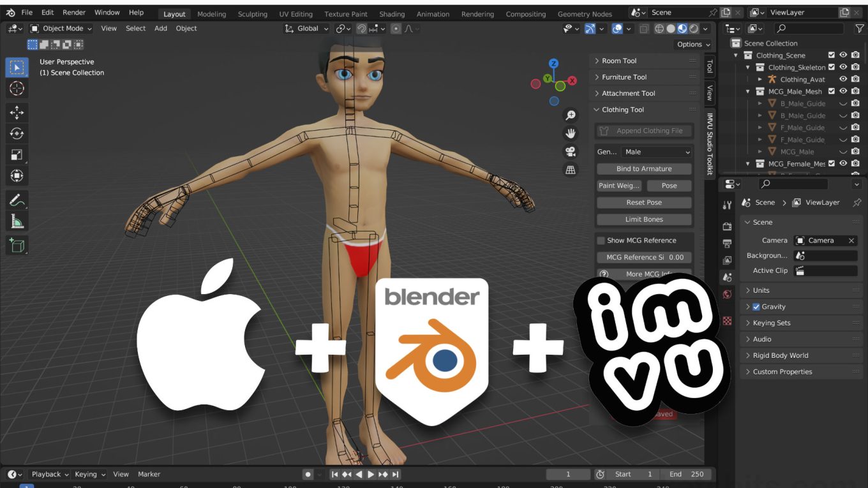Select the Scale tool
Screen dimensions: 868x488
pyautogui.click(x=17, y=155)
